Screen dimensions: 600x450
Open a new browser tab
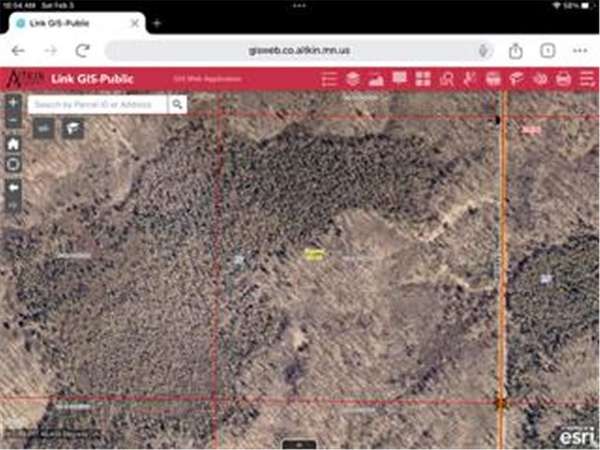(156, 23)
